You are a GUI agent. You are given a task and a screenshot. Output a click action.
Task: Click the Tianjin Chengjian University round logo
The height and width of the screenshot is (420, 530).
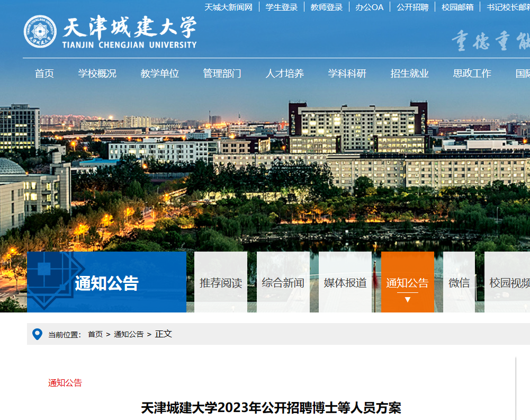pos(40,31)
